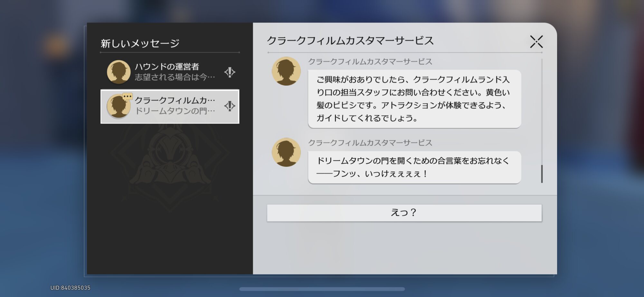Tap the message bubble mentioning 黄色い髪のピピシ
Screen dimensions: 644x297
[x=414, y=99]
